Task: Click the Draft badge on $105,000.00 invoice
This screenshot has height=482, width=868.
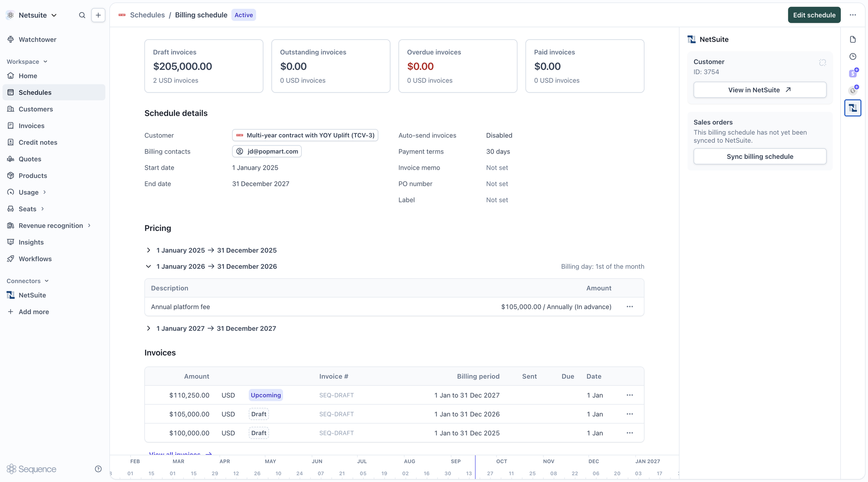Action: (259, 414)
